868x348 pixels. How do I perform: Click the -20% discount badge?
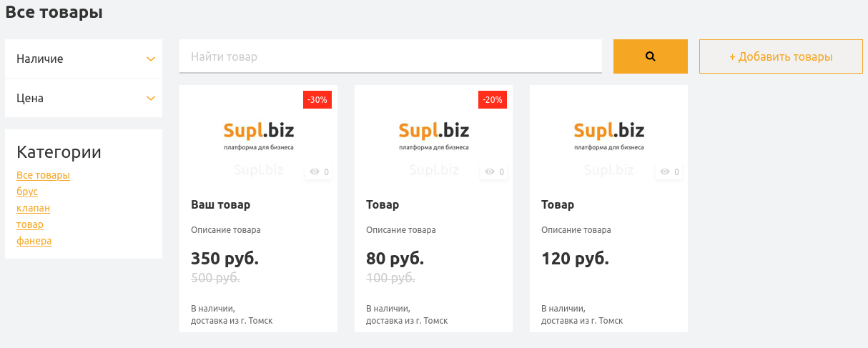(x=493, y=100)
